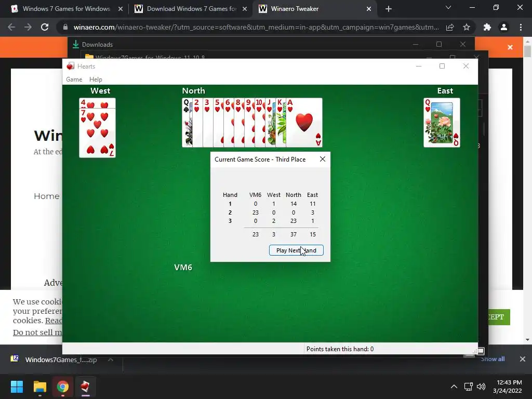Click Points taken this hand status
532x399 pixels.
(x=340, y=349)
